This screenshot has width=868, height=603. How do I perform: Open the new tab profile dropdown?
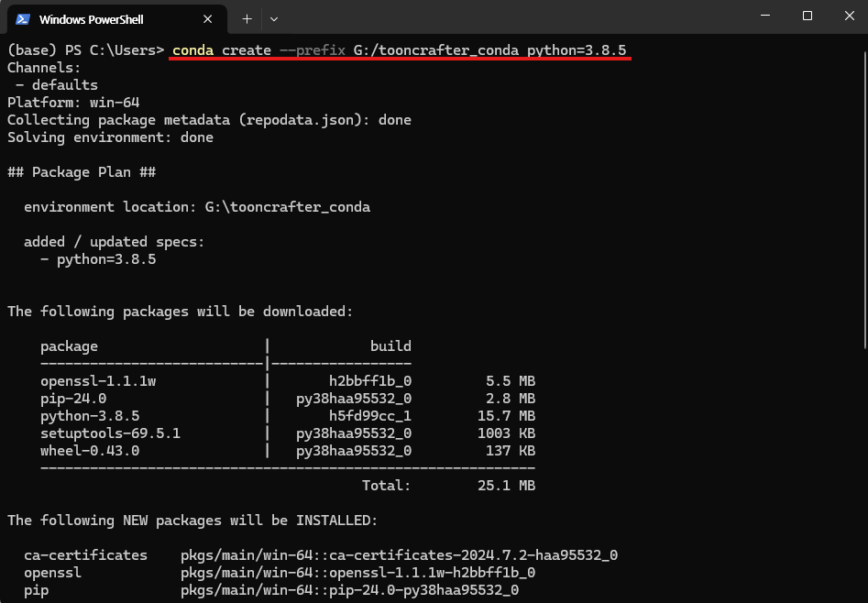[273, 19]
